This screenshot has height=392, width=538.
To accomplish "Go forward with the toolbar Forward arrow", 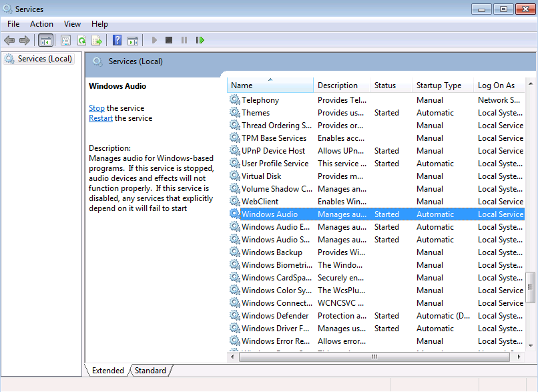I will (x=25, y=41).
